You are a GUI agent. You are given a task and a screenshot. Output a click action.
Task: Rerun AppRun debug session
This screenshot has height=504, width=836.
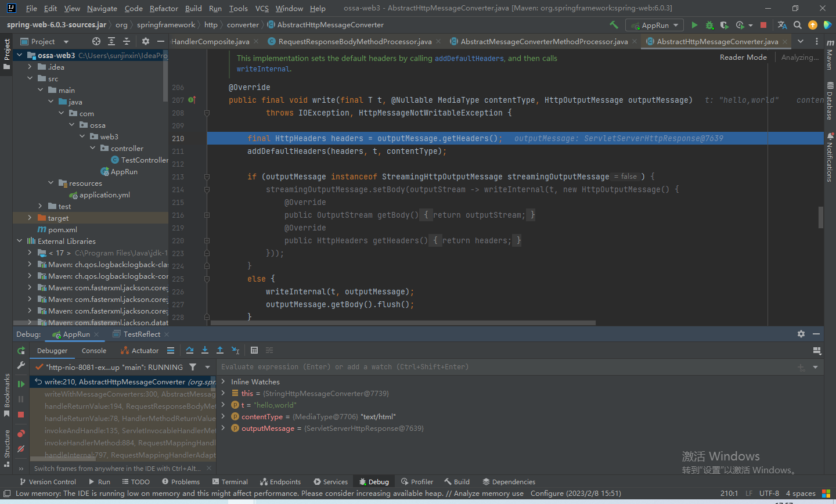[21, 350]
